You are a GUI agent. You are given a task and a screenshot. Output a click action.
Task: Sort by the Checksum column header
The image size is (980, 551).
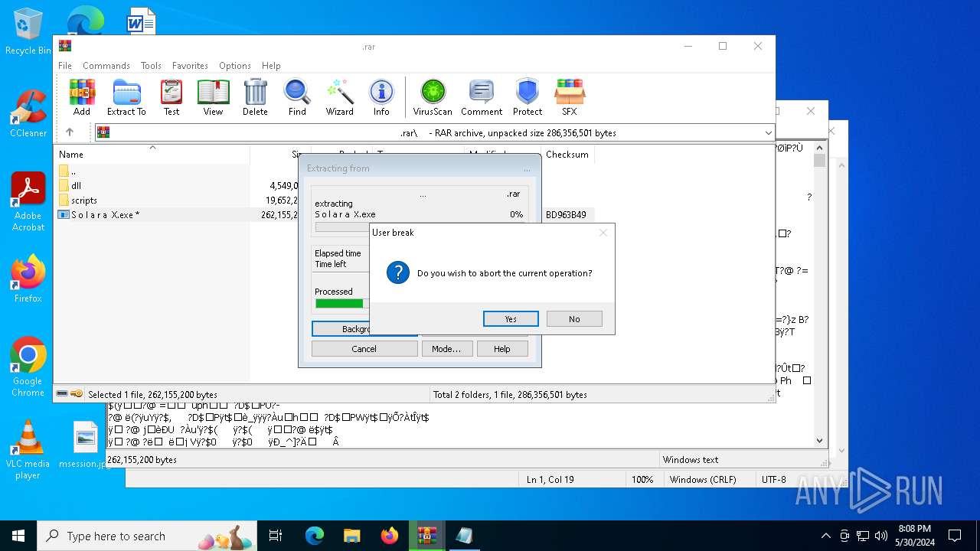tap(567, 155)
